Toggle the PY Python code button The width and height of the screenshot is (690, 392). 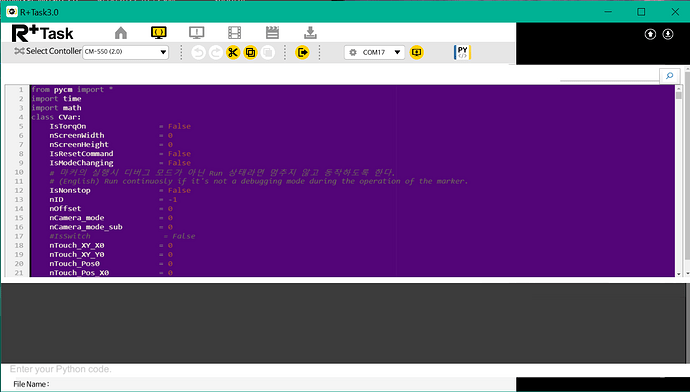coord(462,52)
